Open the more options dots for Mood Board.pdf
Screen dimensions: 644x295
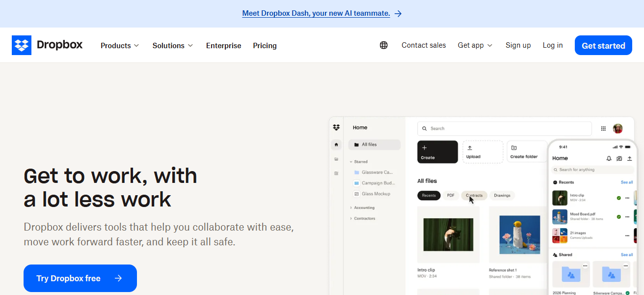[x=627, y=217]
